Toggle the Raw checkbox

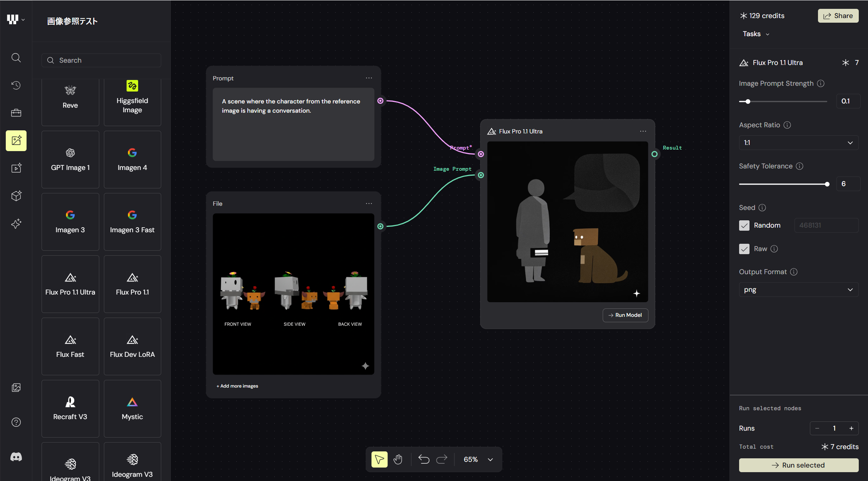[744, 249]
